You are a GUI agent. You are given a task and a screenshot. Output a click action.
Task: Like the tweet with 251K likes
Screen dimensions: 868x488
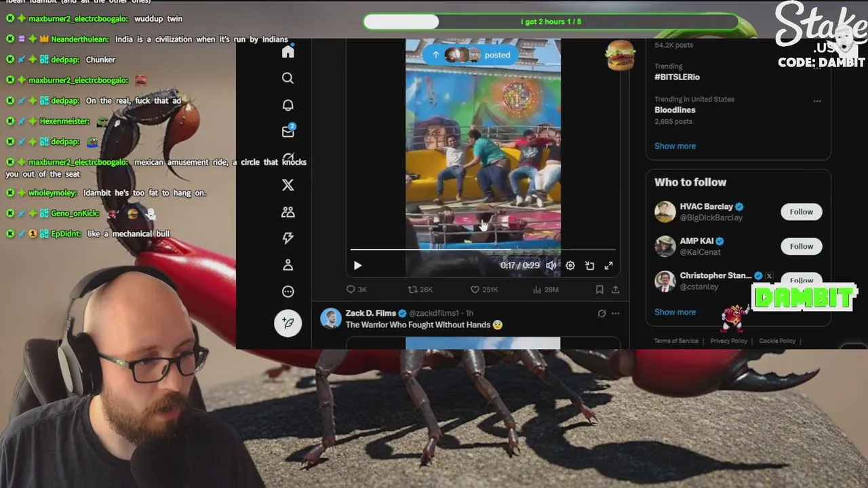[484, 289]
